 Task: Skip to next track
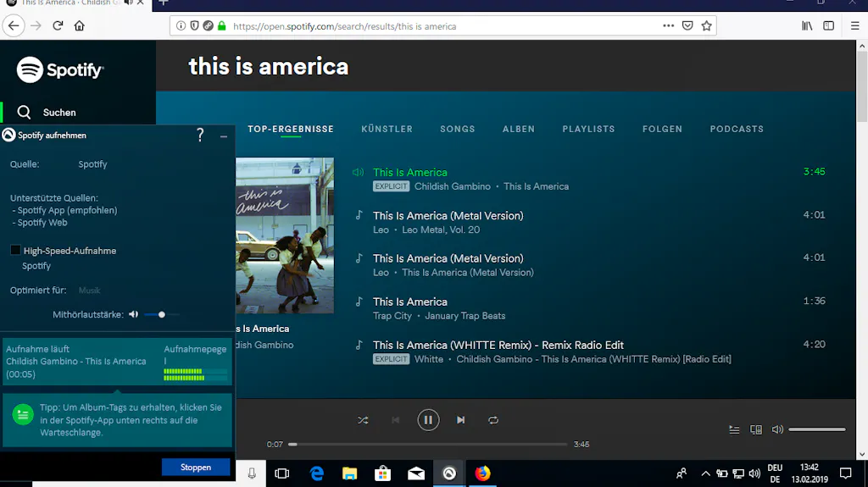[460, 420]
